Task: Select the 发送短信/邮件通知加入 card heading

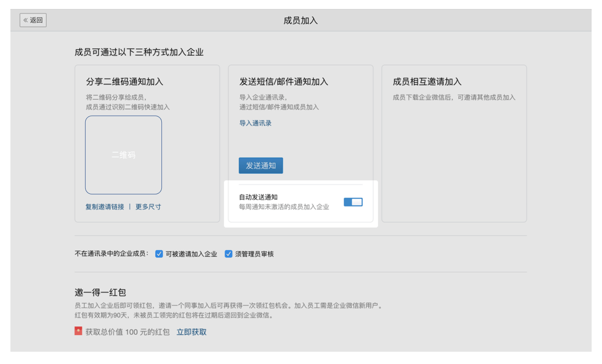Action: tap(283, 82)
